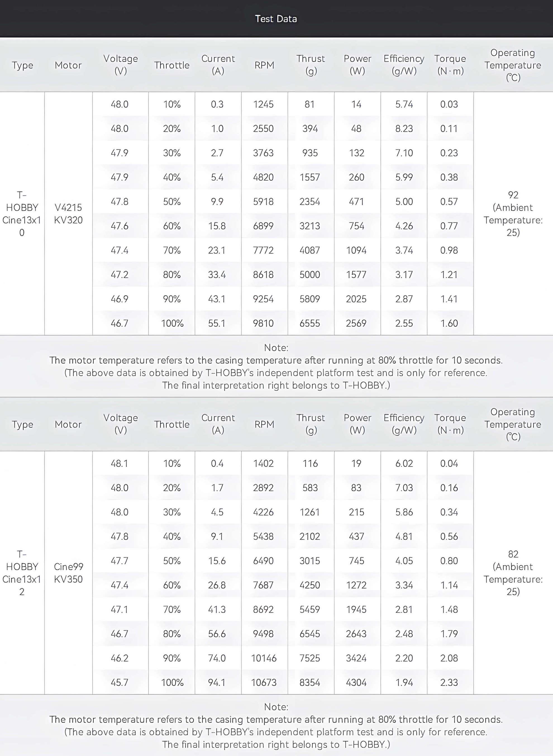Select efficiency value 7.03
553x756 pixels.
pyautogui.click(x=404, y=488)
